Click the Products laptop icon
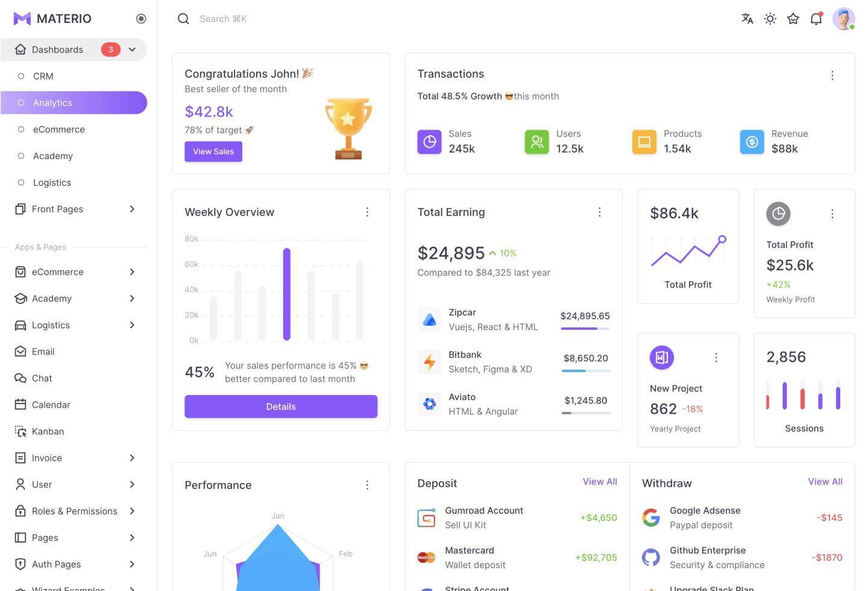 tap(644, 142)
